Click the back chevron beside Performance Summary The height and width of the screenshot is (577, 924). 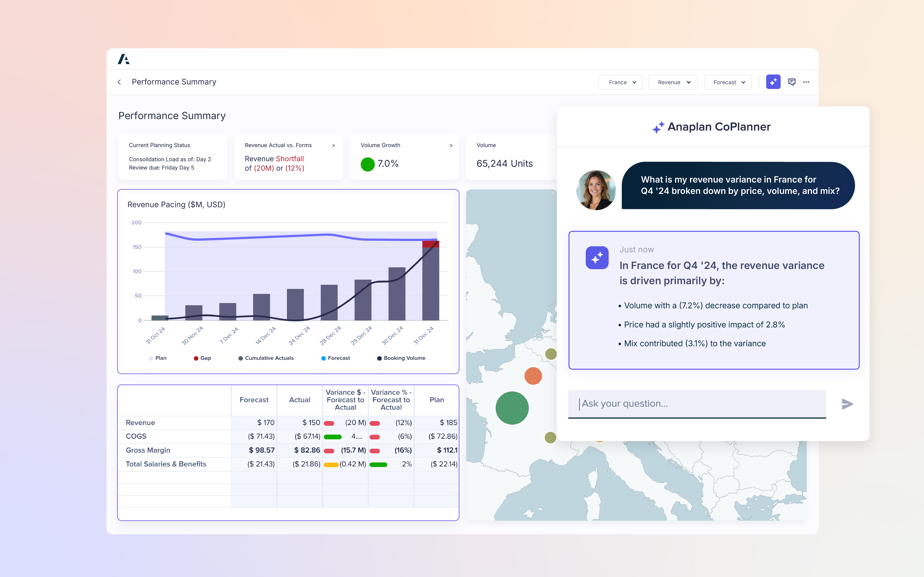coord(119,82)
